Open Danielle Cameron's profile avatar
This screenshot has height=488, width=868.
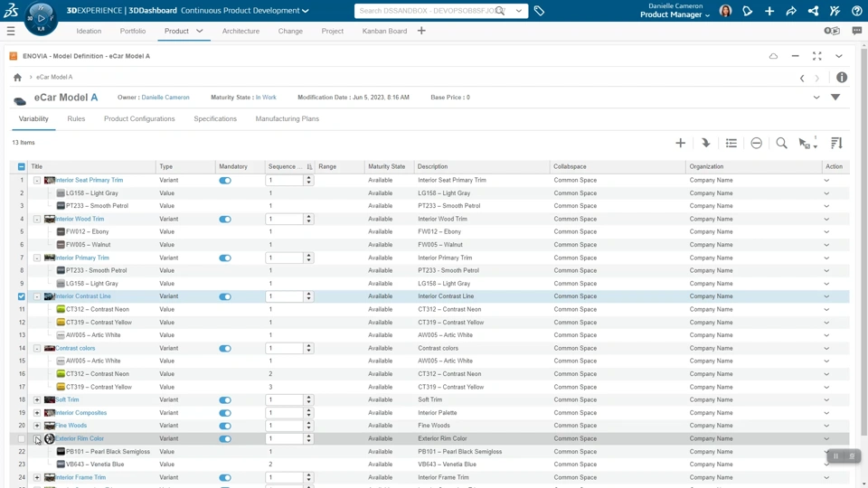pos(725,11)
